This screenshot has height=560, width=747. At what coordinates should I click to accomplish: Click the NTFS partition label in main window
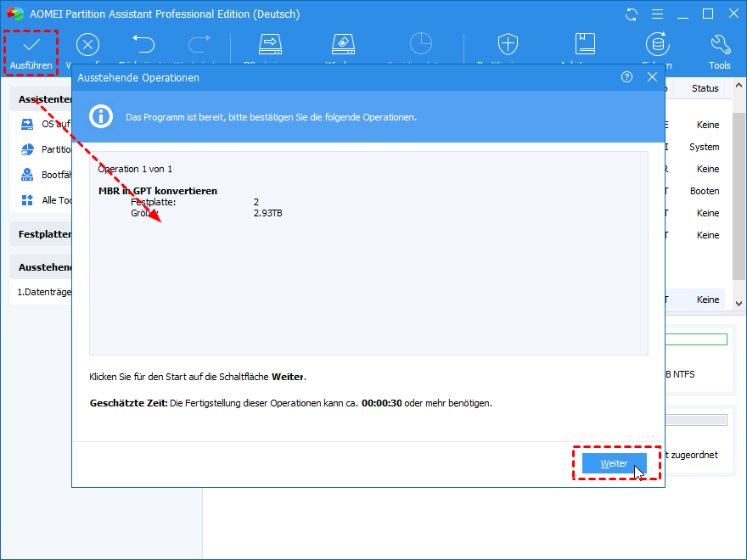tap(680, 374)
